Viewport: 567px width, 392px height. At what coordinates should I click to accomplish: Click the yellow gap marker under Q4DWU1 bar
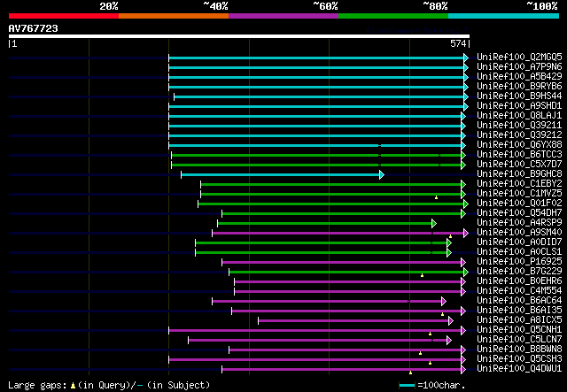pyautogui.click(x=410, y=373)
